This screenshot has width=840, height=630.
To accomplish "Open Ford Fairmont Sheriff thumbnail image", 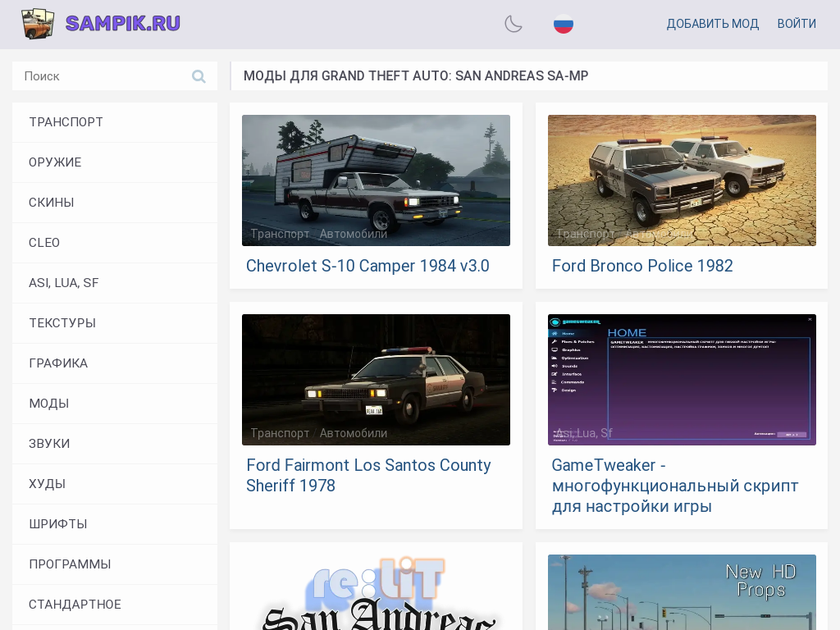I will pos(376,380).
